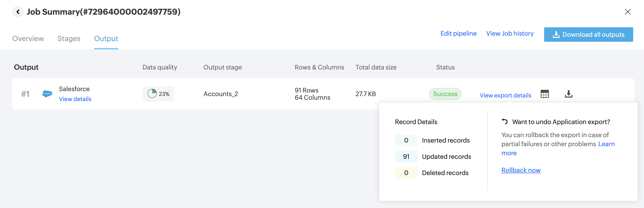
Task: Open View Job history link
Action: click(x=510, y=33)
